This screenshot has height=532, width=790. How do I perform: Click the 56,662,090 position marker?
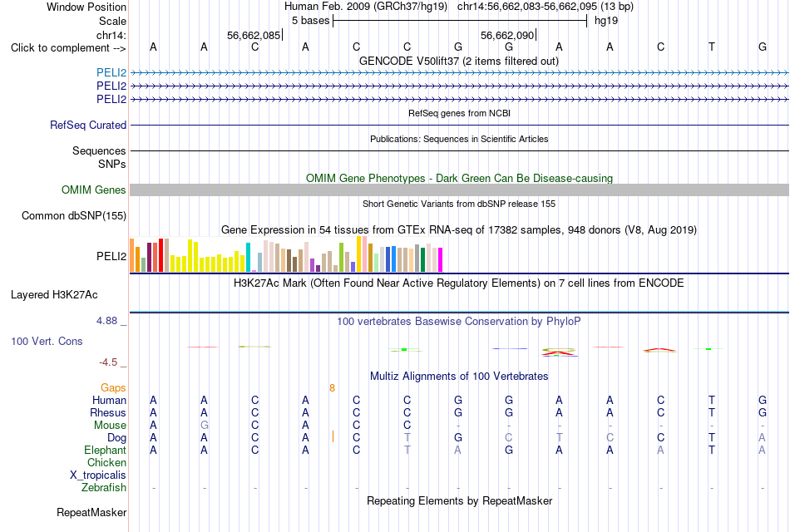[x=507, y=35]
